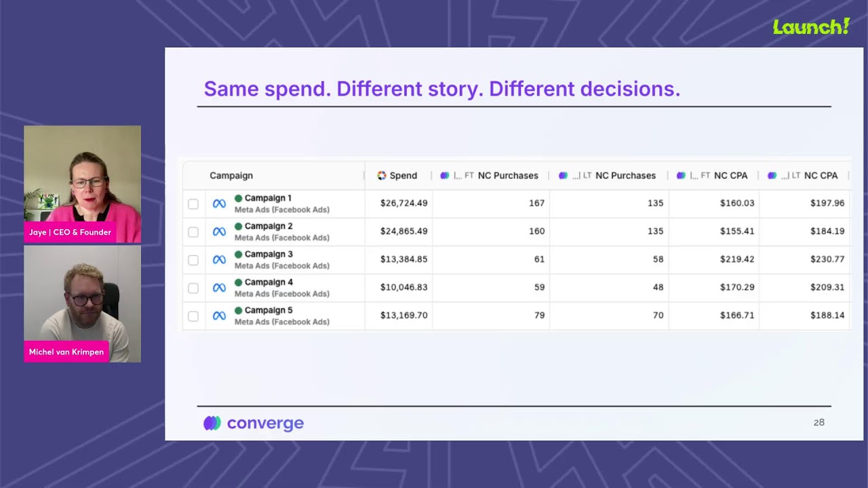Click the Converge icon in FT NC Purchases header
This screenshot has height=488, width=868.
click(x=445, y=176)
